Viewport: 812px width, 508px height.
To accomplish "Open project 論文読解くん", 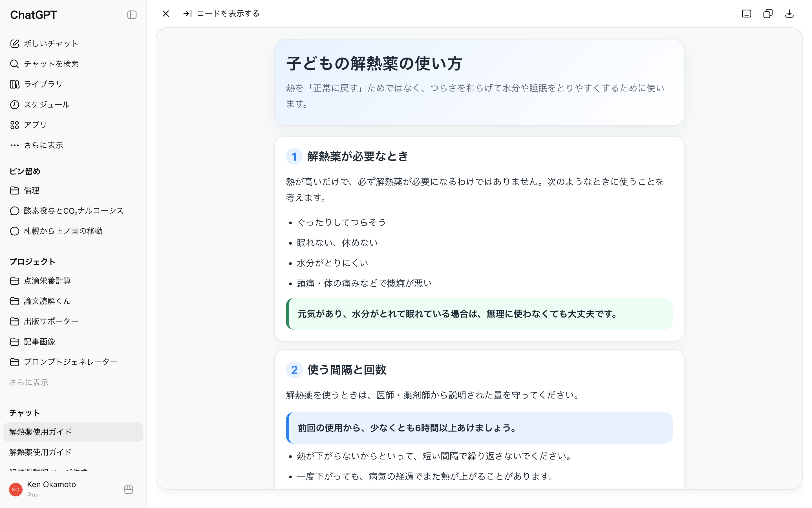I will click(73, 301).
